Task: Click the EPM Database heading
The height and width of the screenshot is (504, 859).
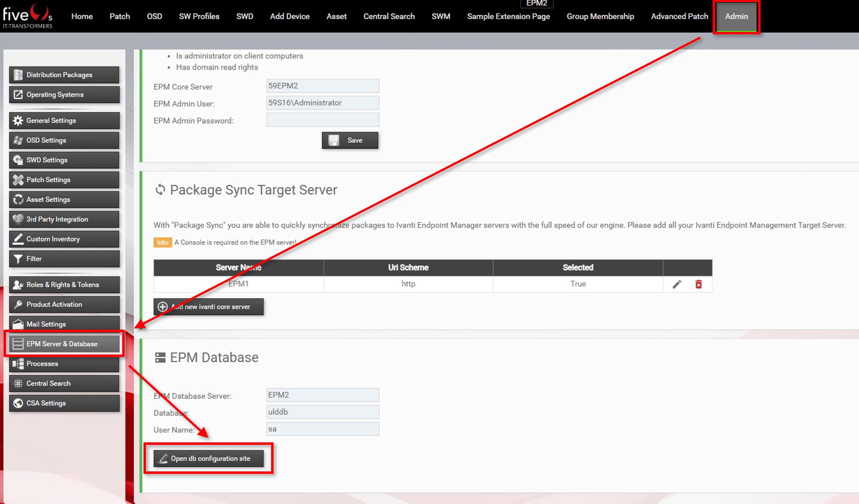Action: click(214, 358)
